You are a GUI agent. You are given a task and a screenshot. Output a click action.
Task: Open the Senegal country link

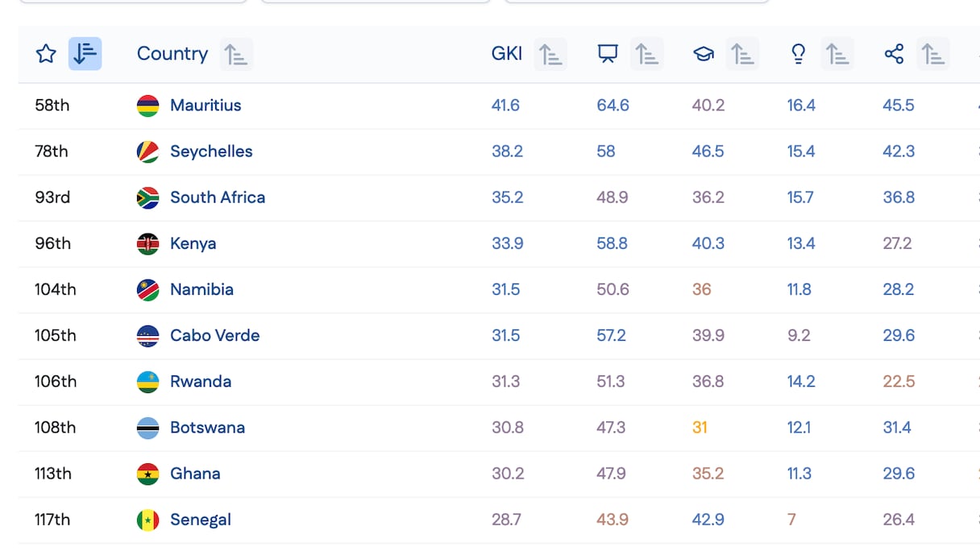(200, 520)
